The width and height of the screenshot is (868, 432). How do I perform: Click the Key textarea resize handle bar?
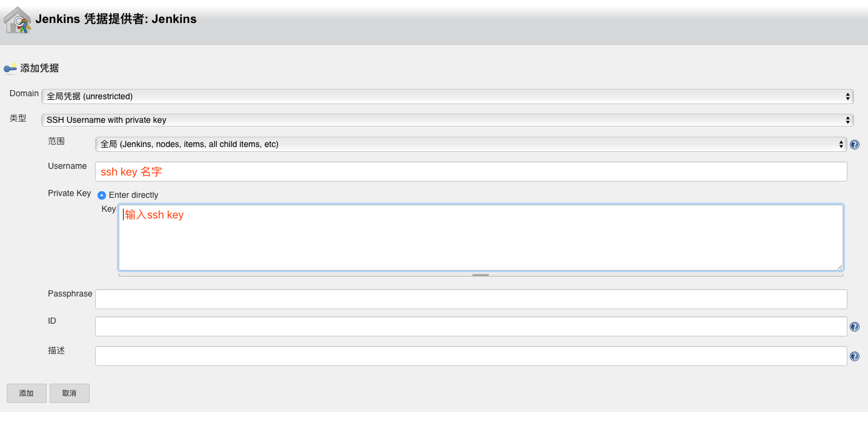[481, 275]
